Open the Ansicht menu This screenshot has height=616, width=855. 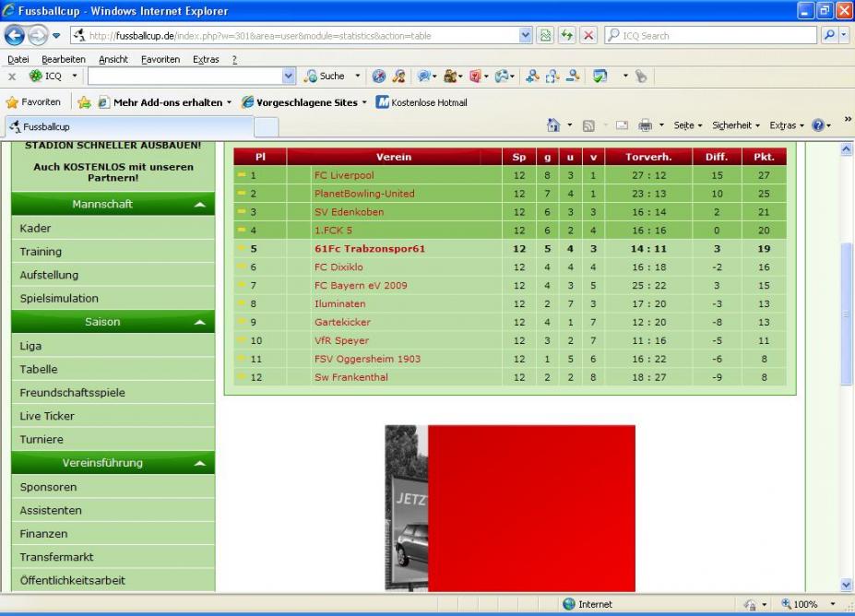pyautogui.click(x=113, y=59)
